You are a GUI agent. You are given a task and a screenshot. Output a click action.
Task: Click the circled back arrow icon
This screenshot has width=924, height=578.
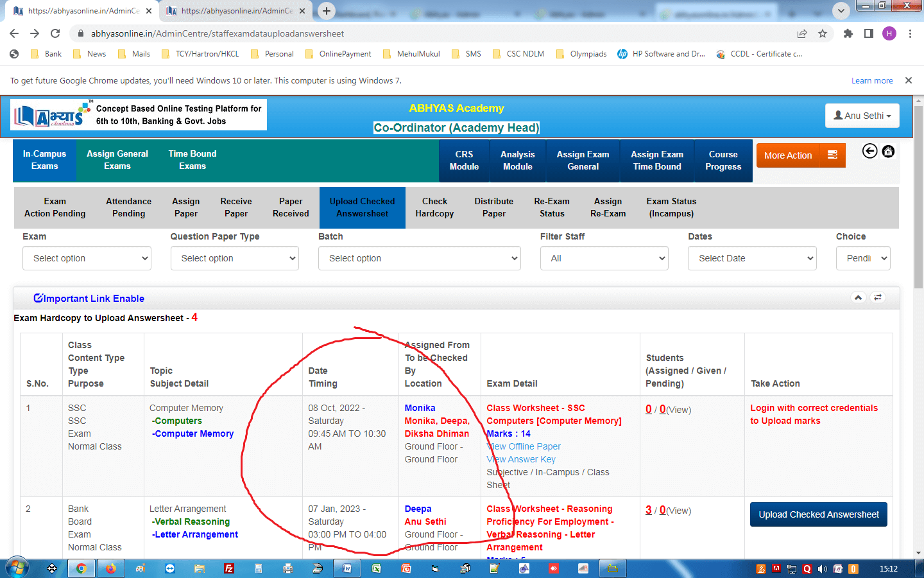point(869,152)
